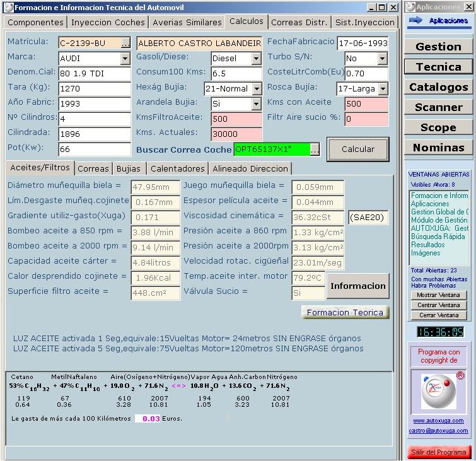Click the Kms. Actuales field
Viewport: 476px width, 461px height.
point(236,134)
